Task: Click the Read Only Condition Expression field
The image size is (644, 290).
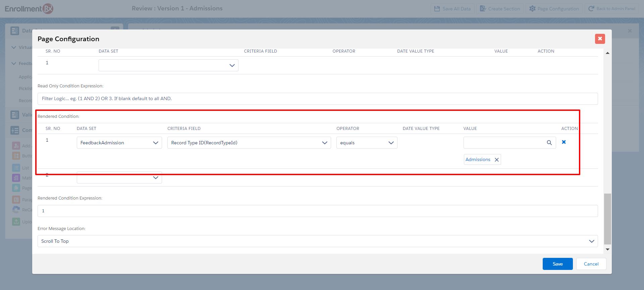Action: coord(317,99)
